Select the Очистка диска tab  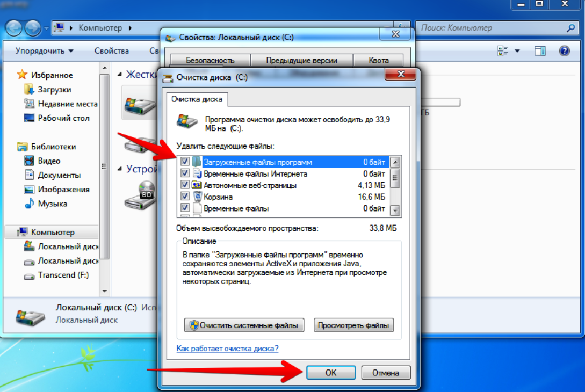tap(197, 99)
